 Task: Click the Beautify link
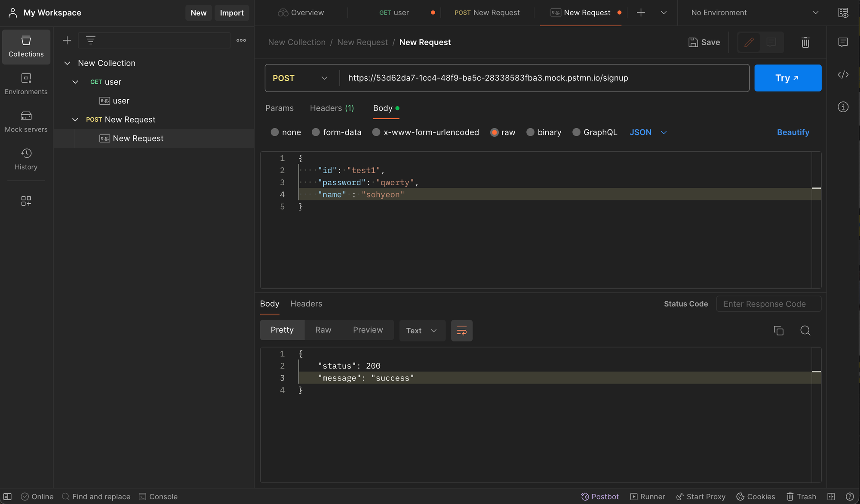coord(792,132)
